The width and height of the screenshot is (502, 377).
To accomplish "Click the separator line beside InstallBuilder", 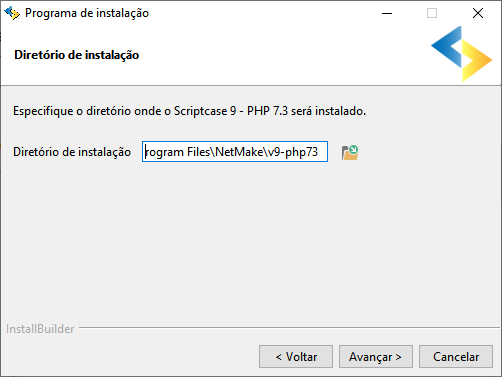I will pos(289,328).
